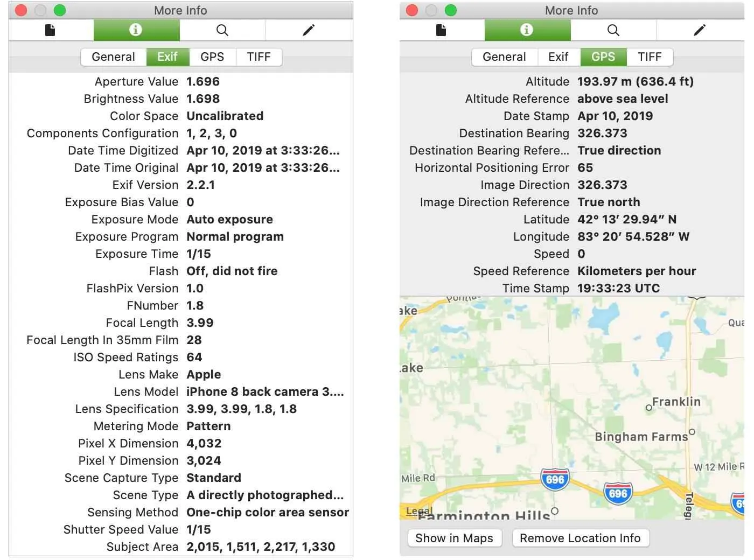
Task: Open the magnifier inspector in right window
Action: pyautogui.click(x=613, y=30)
